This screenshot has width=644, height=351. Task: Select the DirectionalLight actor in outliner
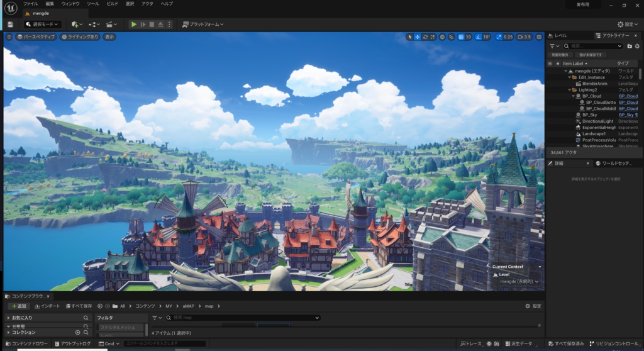(x=597, y=121)
